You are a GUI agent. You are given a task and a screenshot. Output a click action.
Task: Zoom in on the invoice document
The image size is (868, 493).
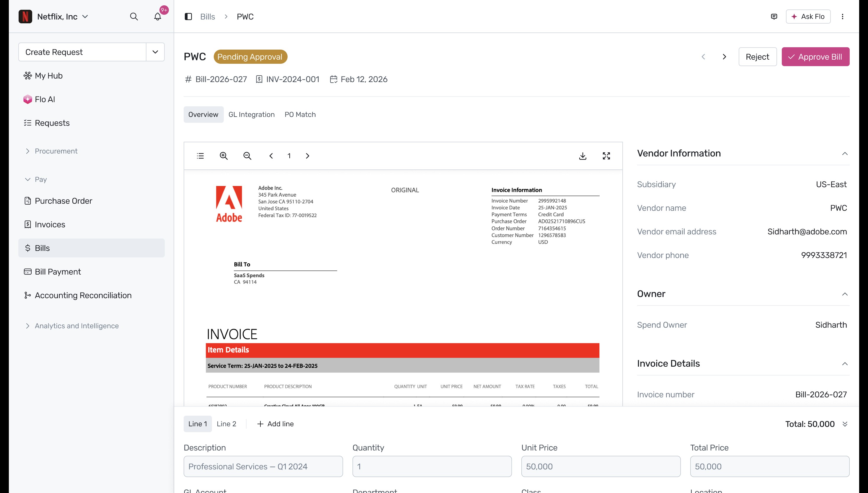click(x=224, y=156)
